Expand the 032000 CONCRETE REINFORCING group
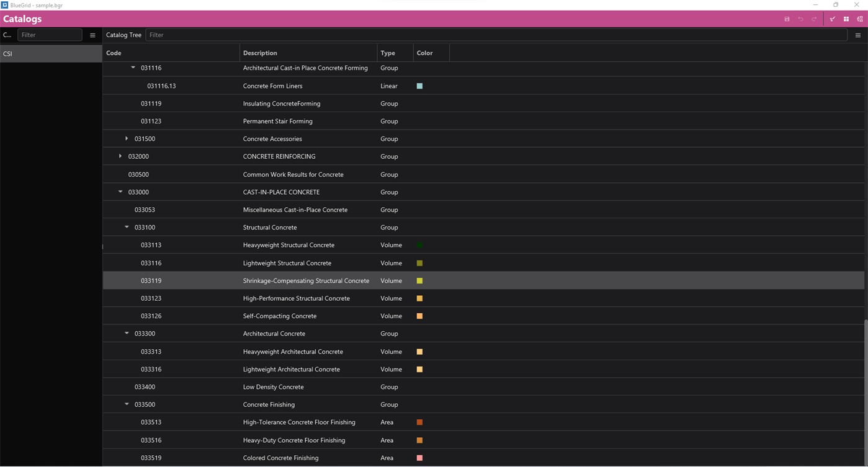The image size is (868, 467). 120,156
